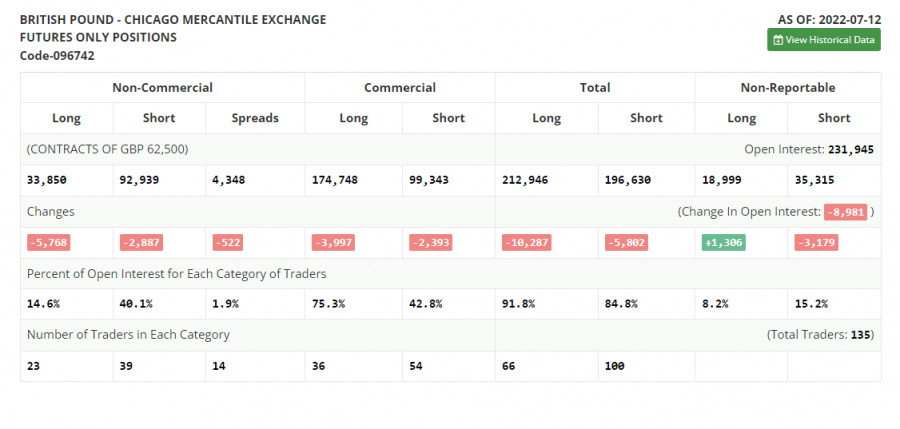Click the red -10,287 change badge

(x=531, y=242)
